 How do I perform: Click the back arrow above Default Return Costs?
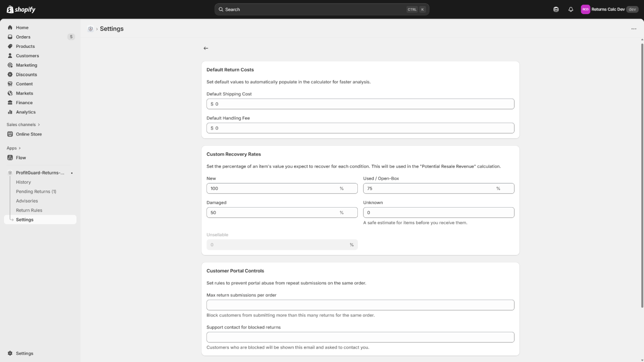point(206,48)
